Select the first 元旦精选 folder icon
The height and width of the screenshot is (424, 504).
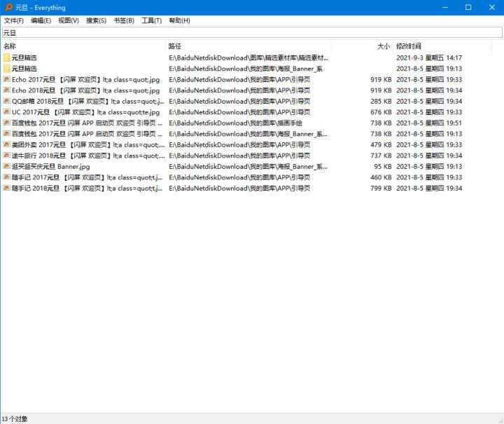(x=7, y=57)
